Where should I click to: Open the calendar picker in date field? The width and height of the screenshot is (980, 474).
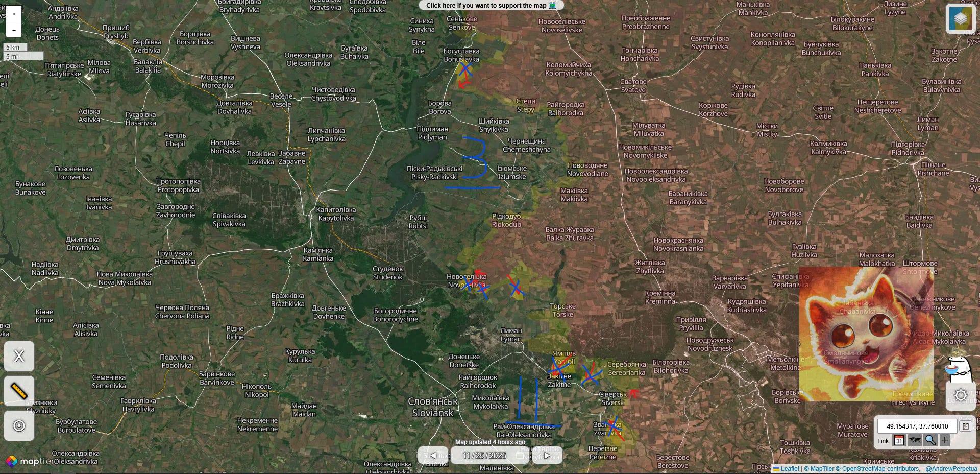click(x=520, y=456)
